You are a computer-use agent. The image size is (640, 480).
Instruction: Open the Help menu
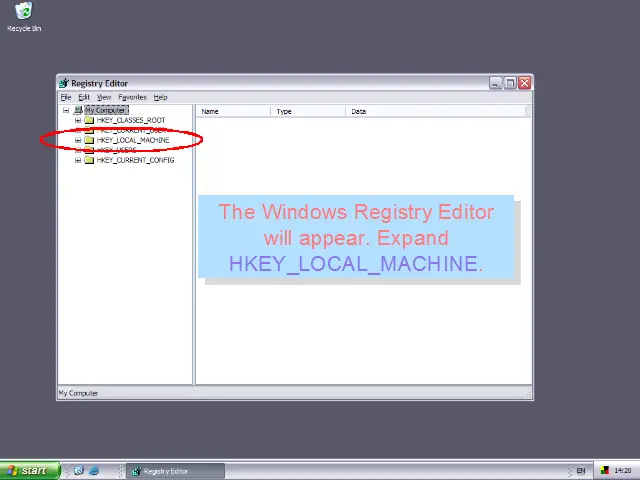[x=160, y=97]
